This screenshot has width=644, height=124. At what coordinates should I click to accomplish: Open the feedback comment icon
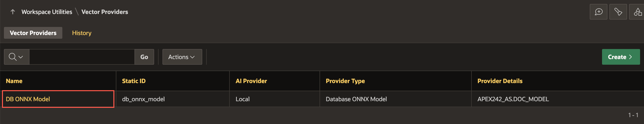pyautogui.click(x=598, y=12)
